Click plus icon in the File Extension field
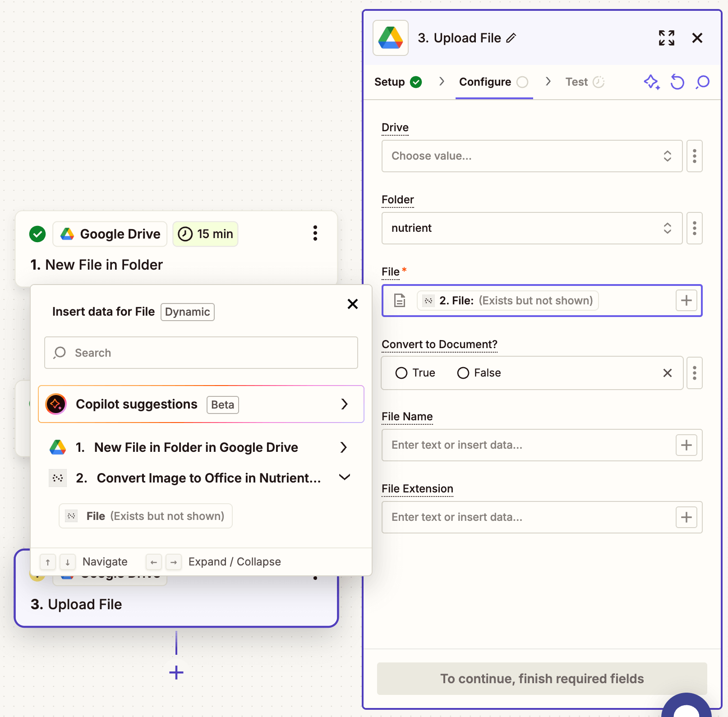Screen dimensions: 728x717 (x=686, y=517)
